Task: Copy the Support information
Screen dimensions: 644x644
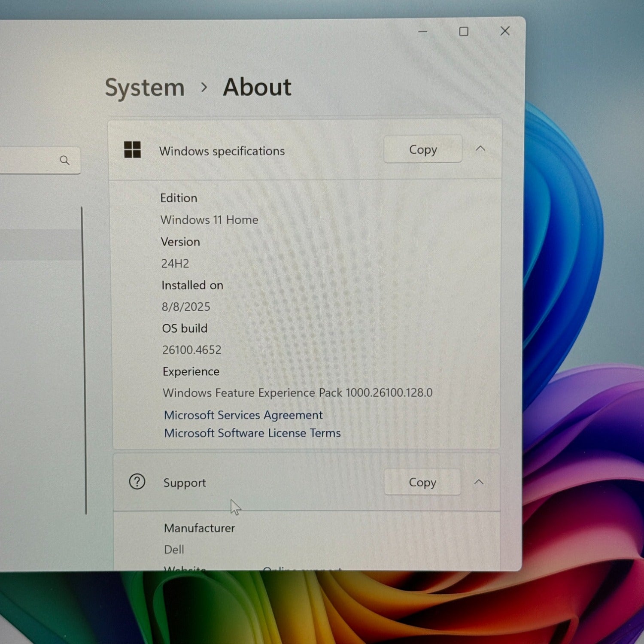Action: point(422,482)
